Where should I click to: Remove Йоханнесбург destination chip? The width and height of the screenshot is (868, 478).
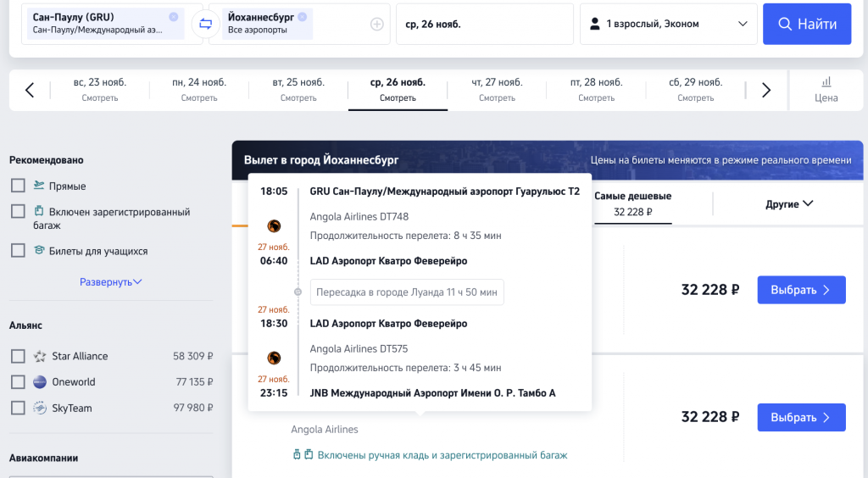(x=303, y=17)
